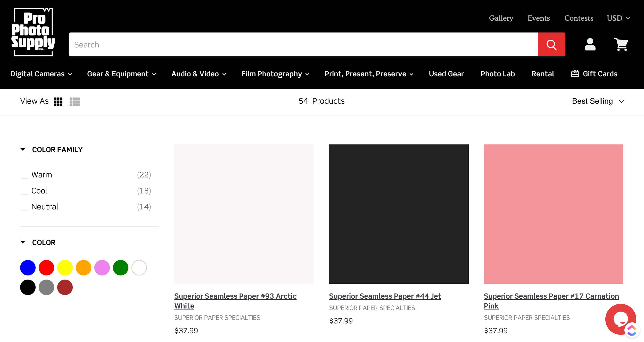Click the Carnation Pink product thumbnail
Screen dimensions: 644x342
554,214
